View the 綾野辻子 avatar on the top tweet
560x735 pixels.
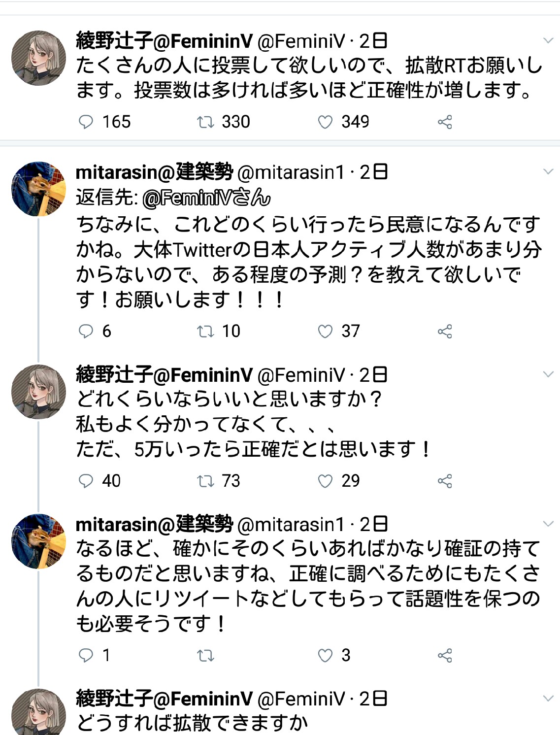[38, 58]
